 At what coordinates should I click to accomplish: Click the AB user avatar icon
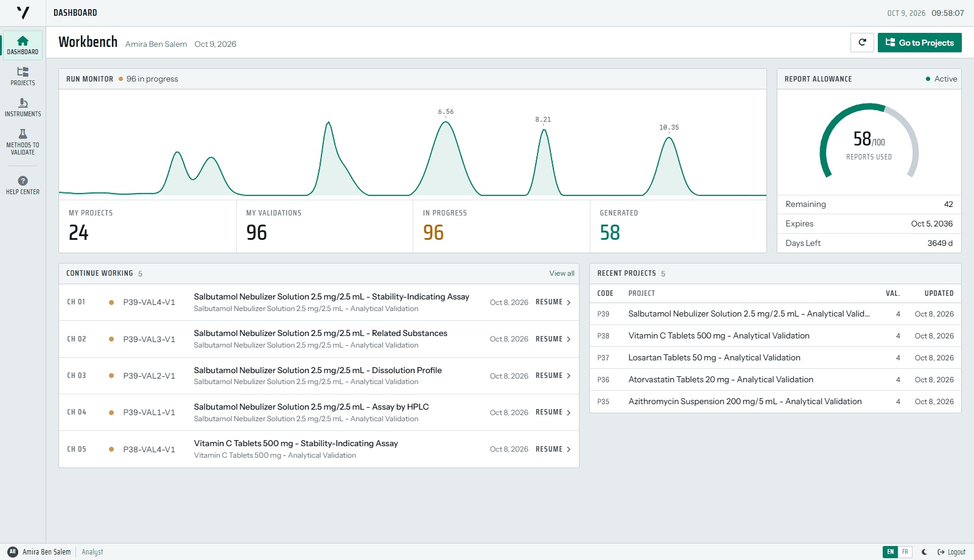(x=13, y=551)
